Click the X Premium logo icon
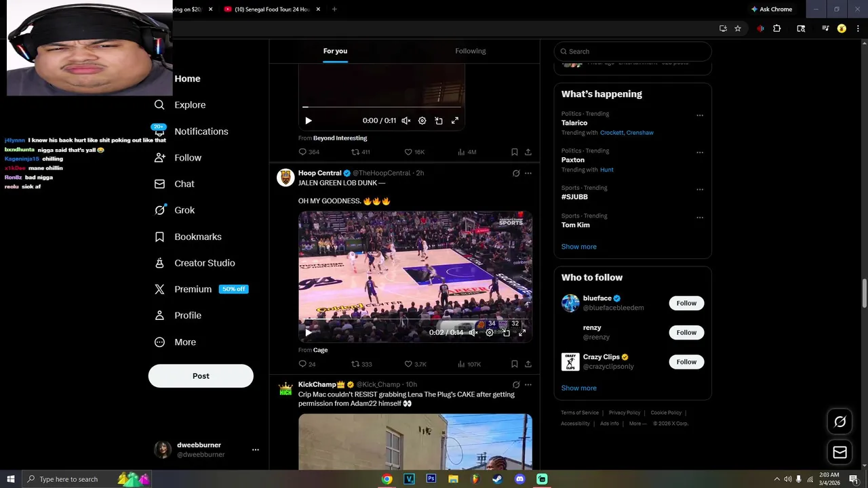Screen dimensions: 868x488 point(159,289)
